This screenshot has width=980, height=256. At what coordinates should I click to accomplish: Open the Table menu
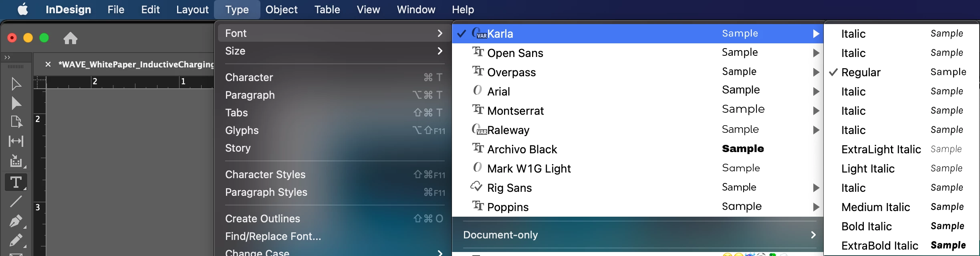(327, 9)
